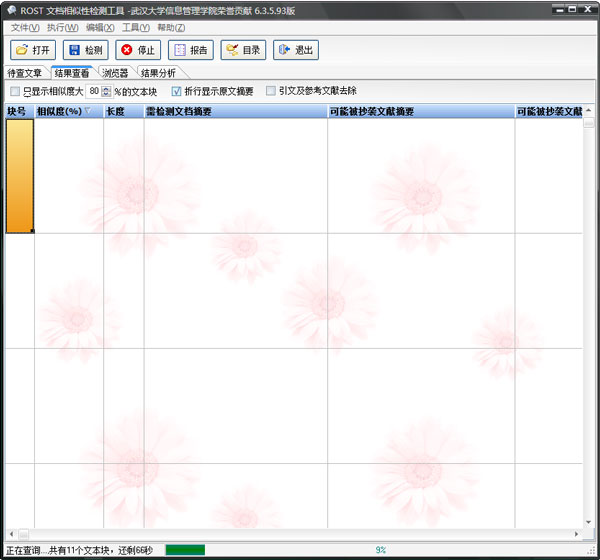This screenshot has width=600, height=560.
Task: Click the 检测 (Detect) save-disk toolbar button
Action: pos(85,50)
